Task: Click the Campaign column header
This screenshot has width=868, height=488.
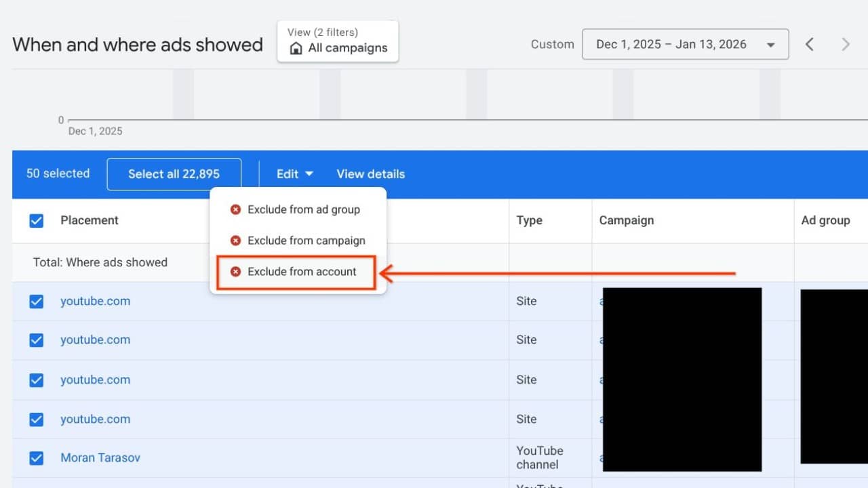Action: [x=626, y=220]
